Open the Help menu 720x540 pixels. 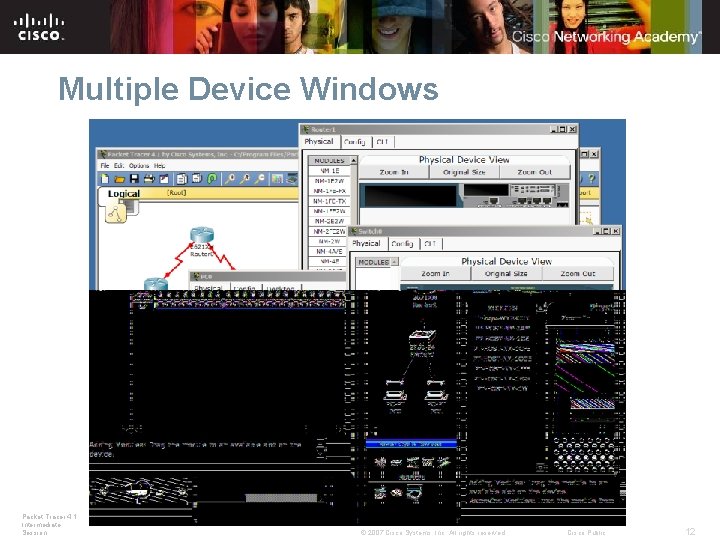point(159,165)
